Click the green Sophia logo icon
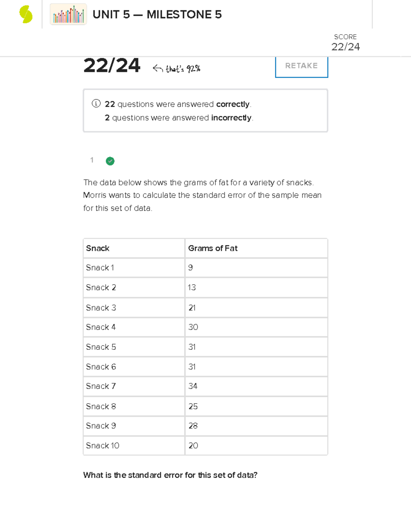Image resolution: width=411 pixels, height=532 pixels. point(26,15)
